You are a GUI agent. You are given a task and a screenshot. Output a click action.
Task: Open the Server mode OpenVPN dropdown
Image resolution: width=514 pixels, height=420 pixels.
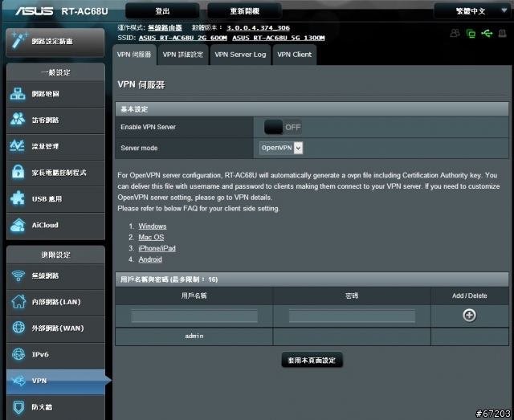[281, 148]
